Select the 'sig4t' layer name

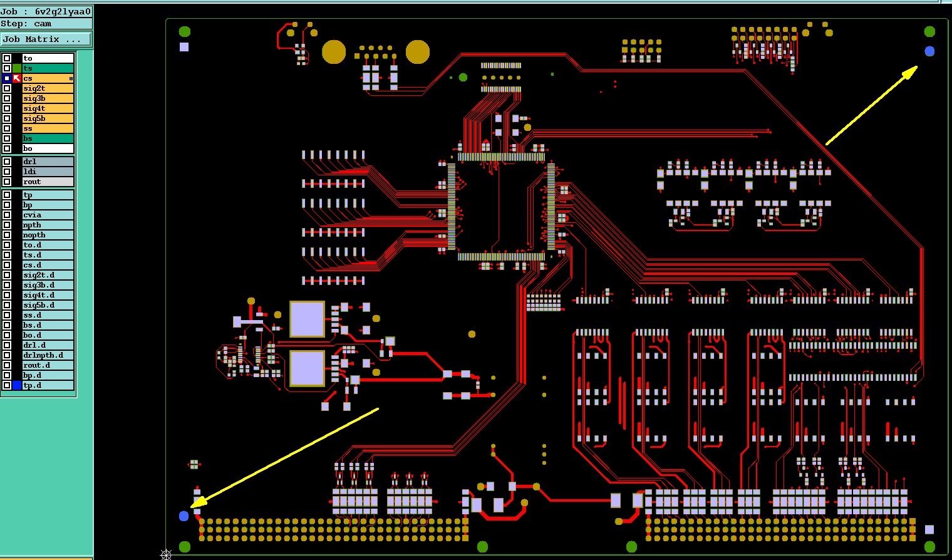click(x=48, y=108)
